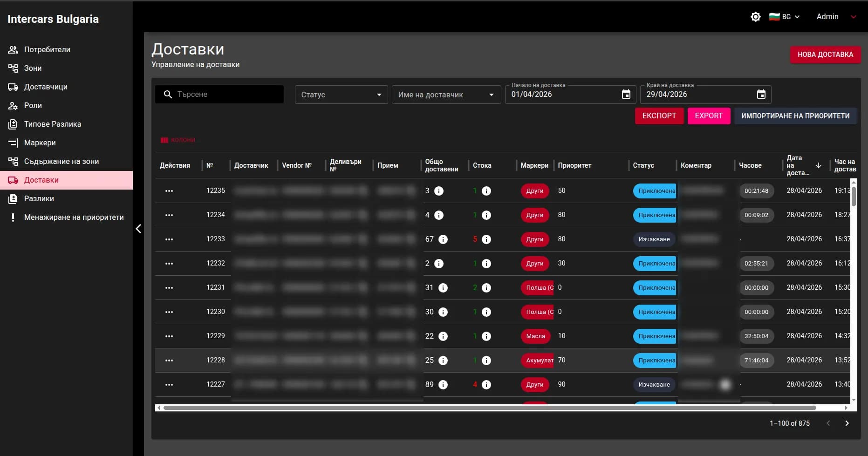Click the horizontal table scrollbar
Viewport: 868px width, 456px height.
489,408
